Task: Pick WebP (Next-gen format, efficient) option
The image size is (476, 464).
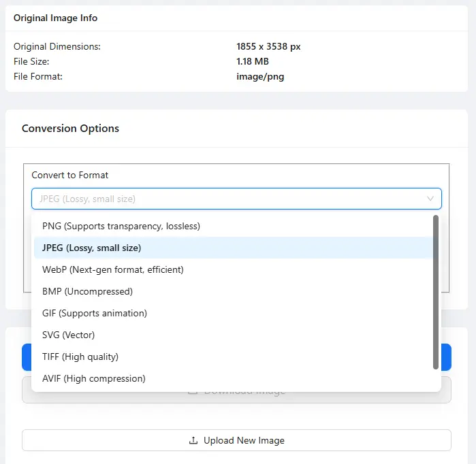Action: 113,269
